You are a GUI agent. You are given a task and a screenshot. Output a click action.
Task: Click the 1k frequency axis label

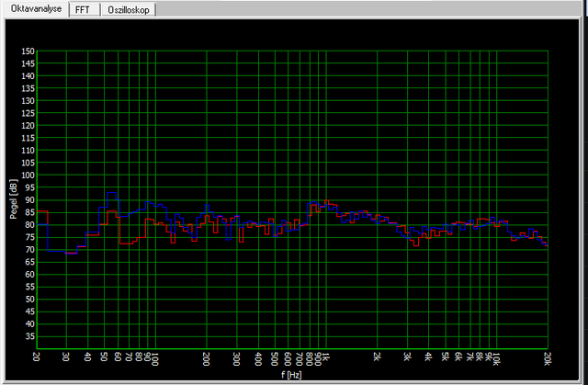pyautogui.click(x=326, y=357)
